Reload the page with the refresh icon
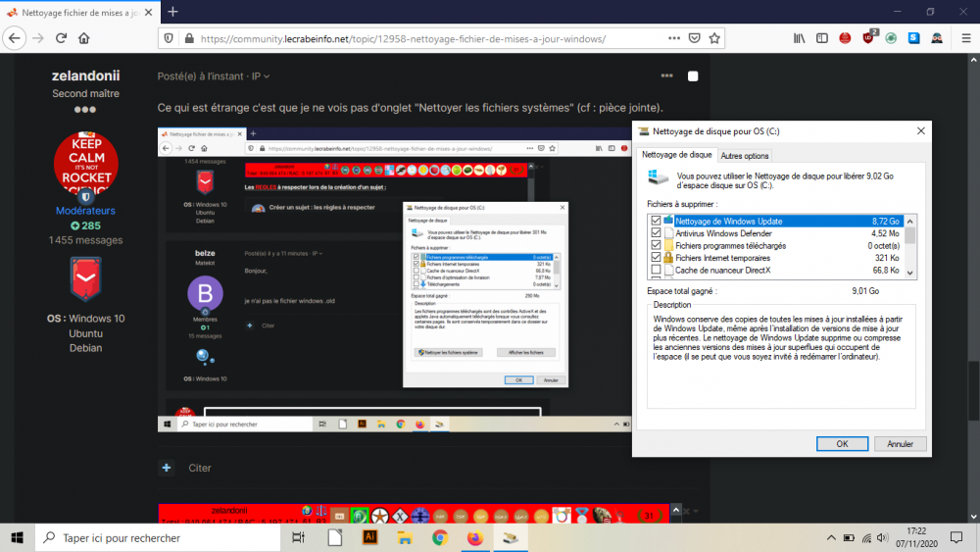980x552 pixels. tap(61, 38)
